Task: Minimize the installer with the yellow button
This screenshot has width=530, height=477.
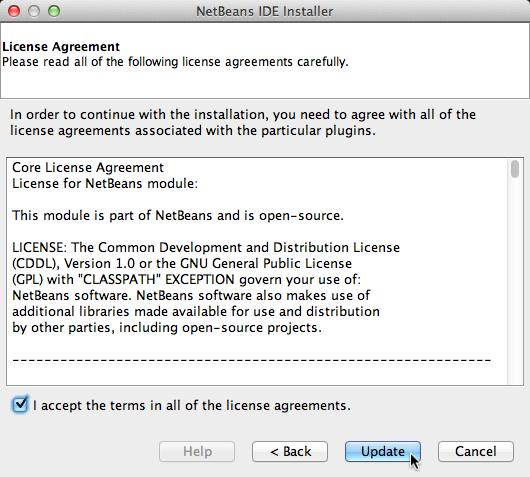Action: [34, 11]
